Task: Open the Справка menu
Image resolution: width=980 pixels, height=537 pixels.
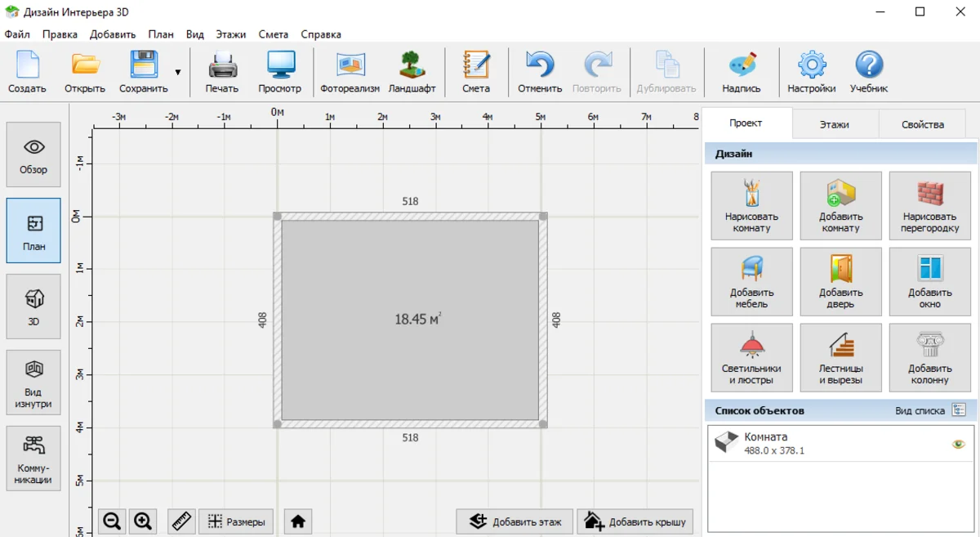Action: pyautogui.click(x=321, y=34)
